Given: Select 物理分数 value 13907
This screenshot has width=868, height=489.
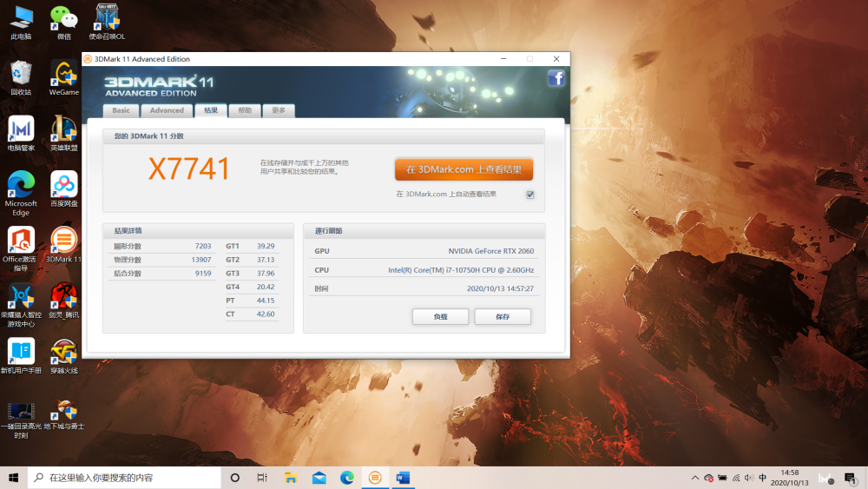Looking at the screenshot, I should tap(201, 260).
